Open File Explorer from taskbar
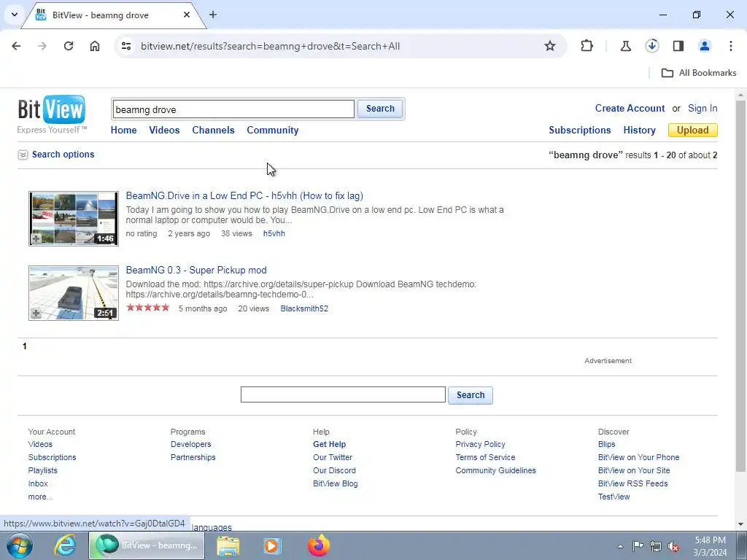Image resolution: width=747 pixels, height=560 pixels. pos(228,545)
